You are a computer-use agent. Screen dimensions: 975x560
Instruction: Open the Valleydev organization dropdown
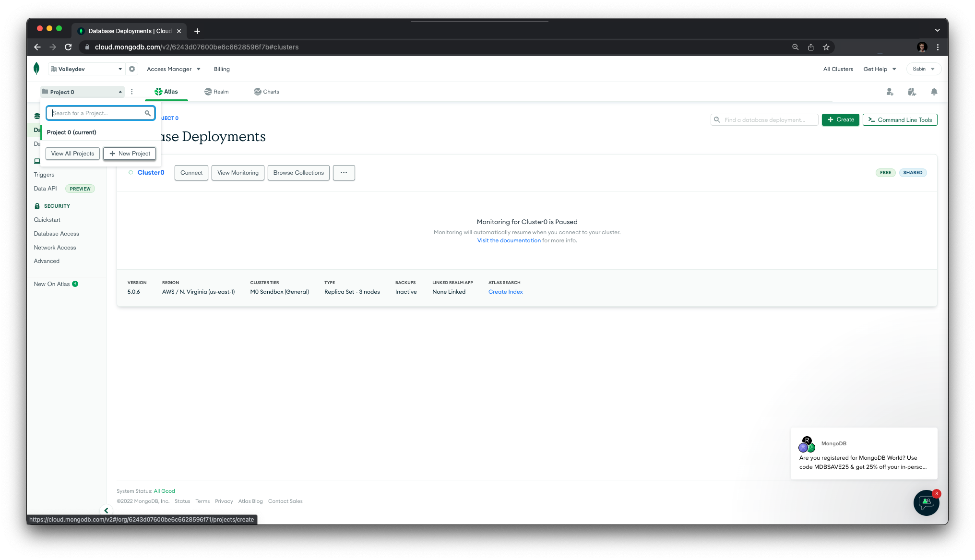[x=86, y=69]
